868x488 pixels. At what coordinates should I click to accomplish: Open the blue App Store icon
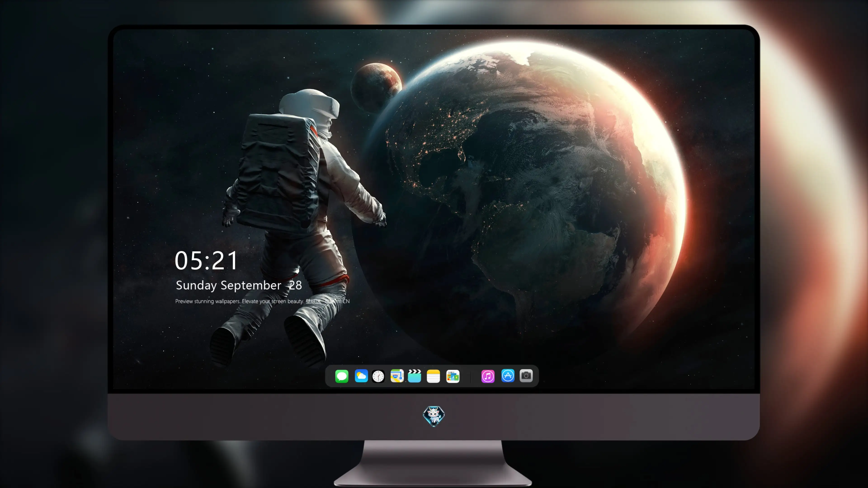[508, 375]
